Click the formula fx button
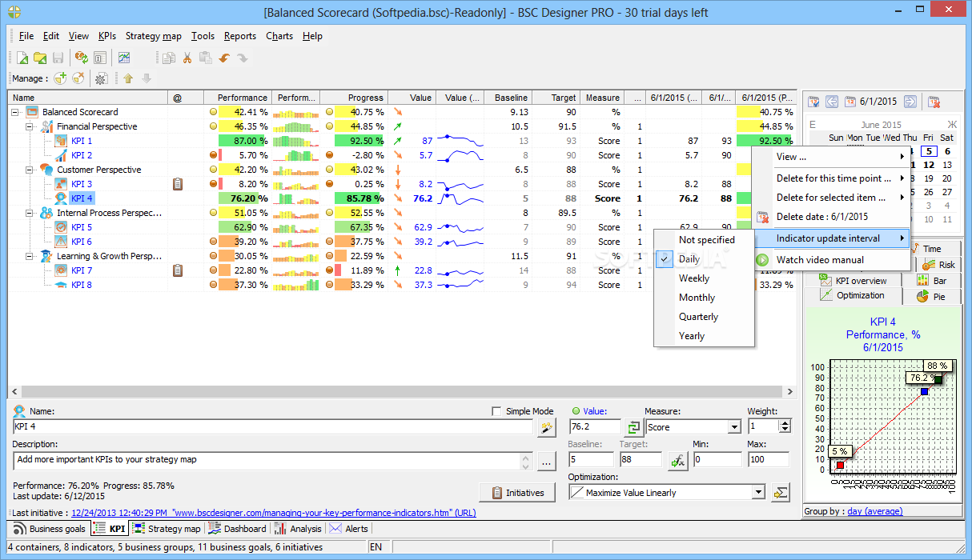The height and width of the screenshot is (560, 972). coord(677,460)
